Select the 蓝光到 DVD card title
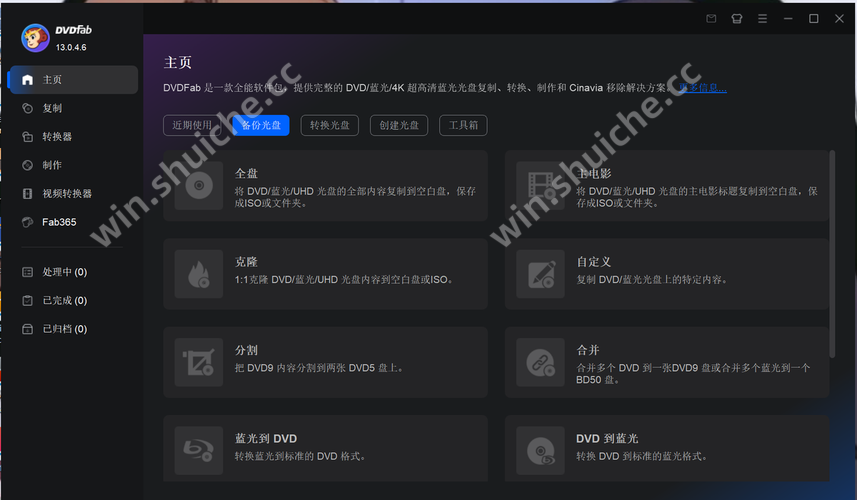The image size is (857, 500). [x=266, y=438]
